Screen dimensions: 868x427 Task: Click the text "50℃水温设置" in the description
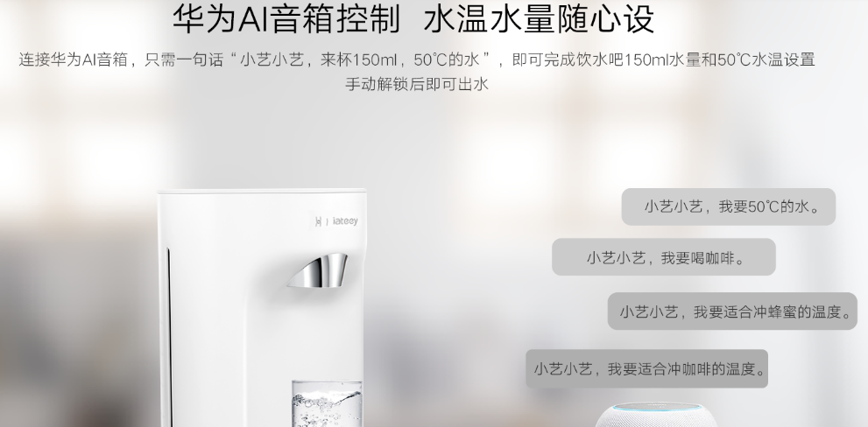[766, 59]
